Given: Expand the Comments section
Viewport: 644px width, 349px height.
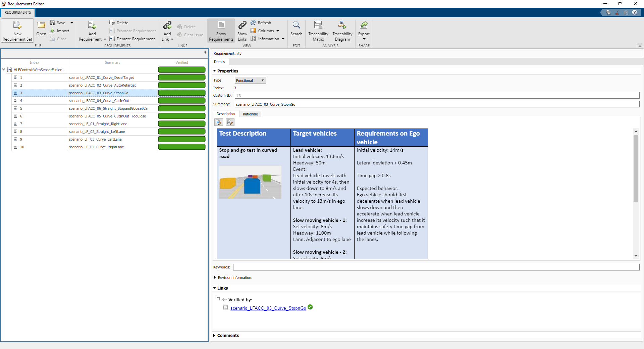Looking at the screenshot, I should pyautogui.click(x=215, y=335).
